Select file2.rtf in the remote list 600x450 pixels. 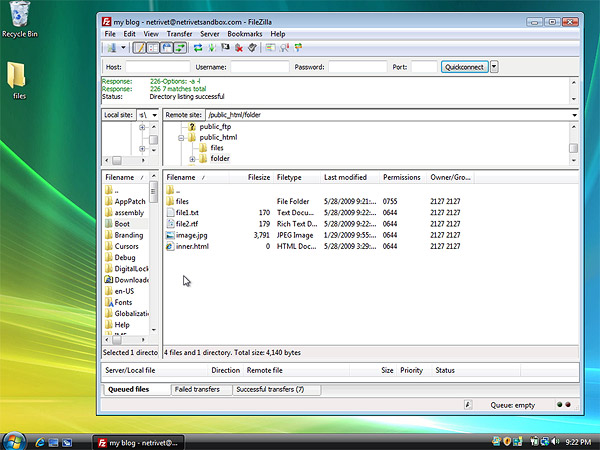point(187,224)
